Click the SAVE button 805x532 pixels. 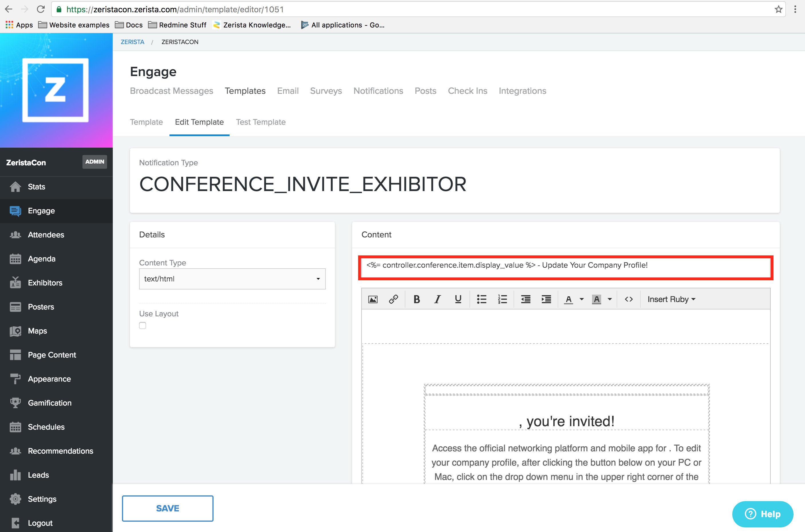tap(168, 508)
